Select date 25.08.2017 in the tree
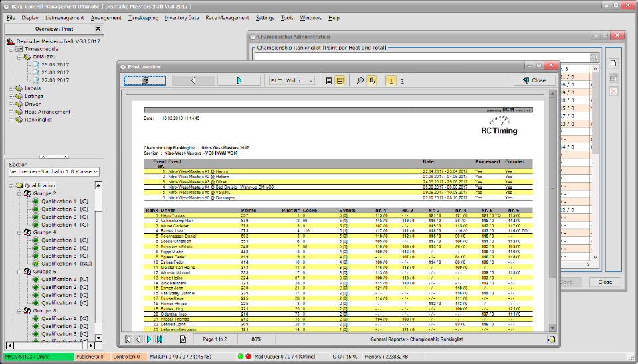This screenshot has height=364, width=638. [55, 64]
